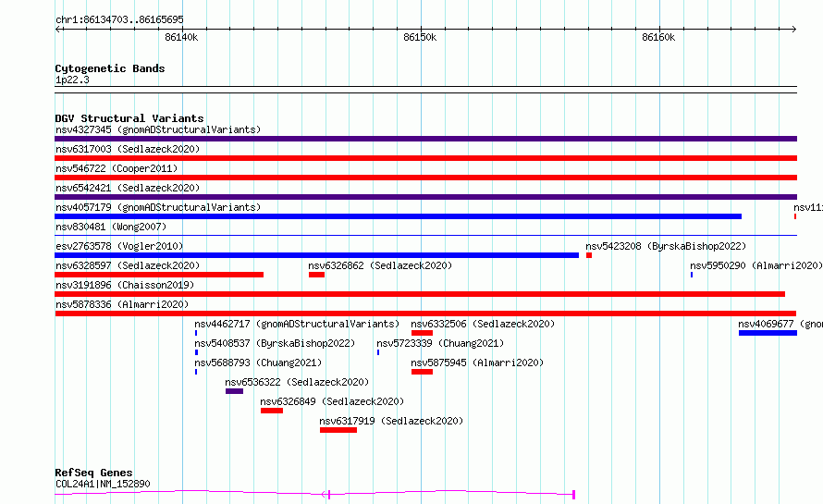Click the Cytogenetic Bands track heading
Viewport: 823px width, 504px height.
tap(110, 68)
